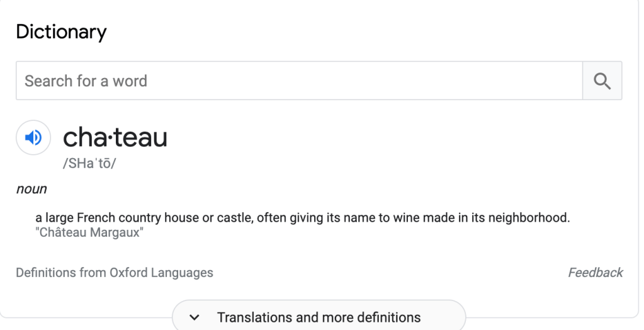This screenshot has width=644, height=330.
Task: Click the word "French" in the definition
Action: tap(94, 219)
